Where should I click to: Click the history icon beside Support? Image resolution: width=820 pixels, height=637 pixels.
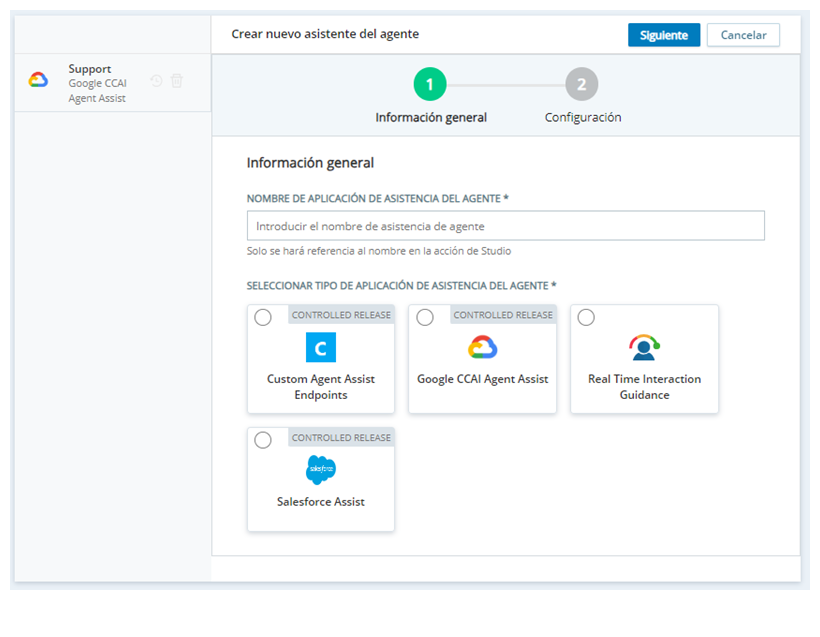click(156, 81)
